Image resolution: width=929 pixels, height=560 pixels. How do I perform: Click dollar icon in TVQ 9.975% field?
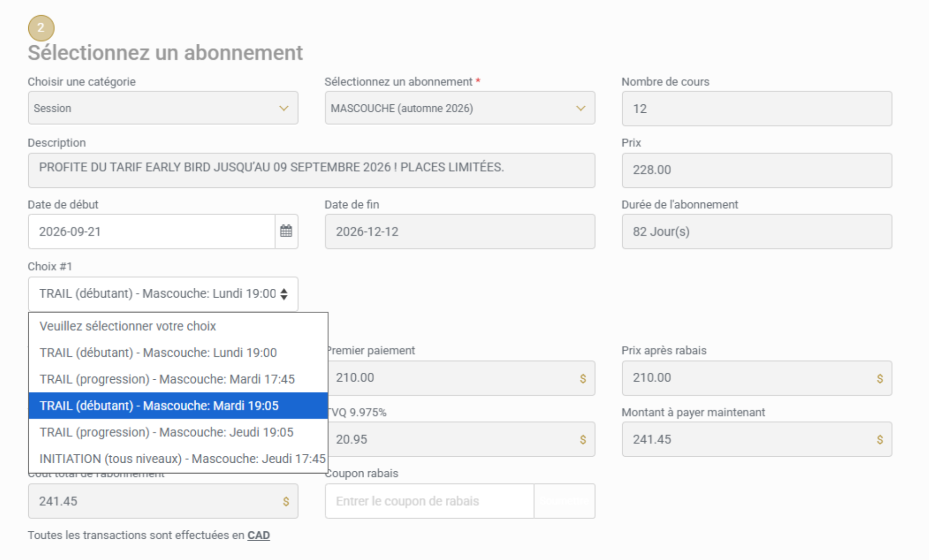[x=583, y=440]
